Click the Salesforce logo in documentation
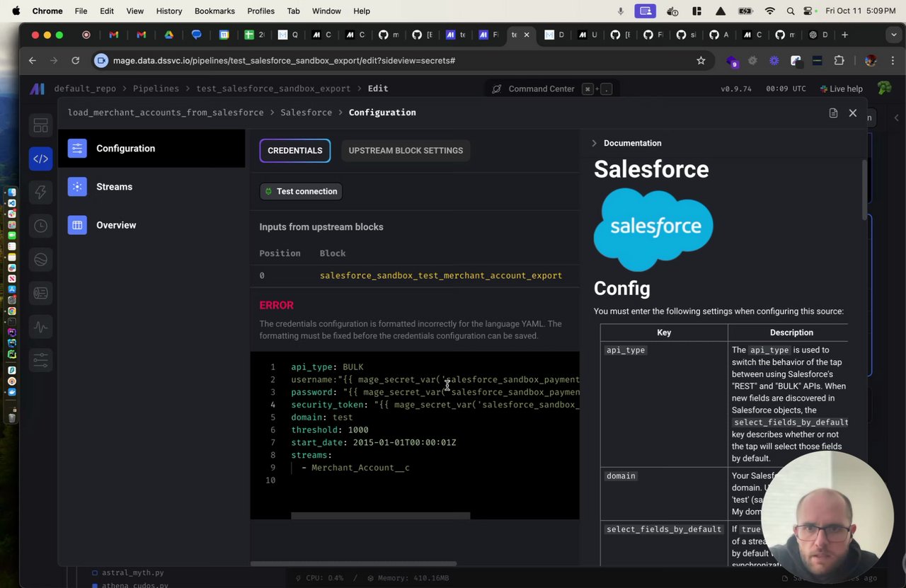906x588 pixels. pyautogui.click(x=653, y=229)
